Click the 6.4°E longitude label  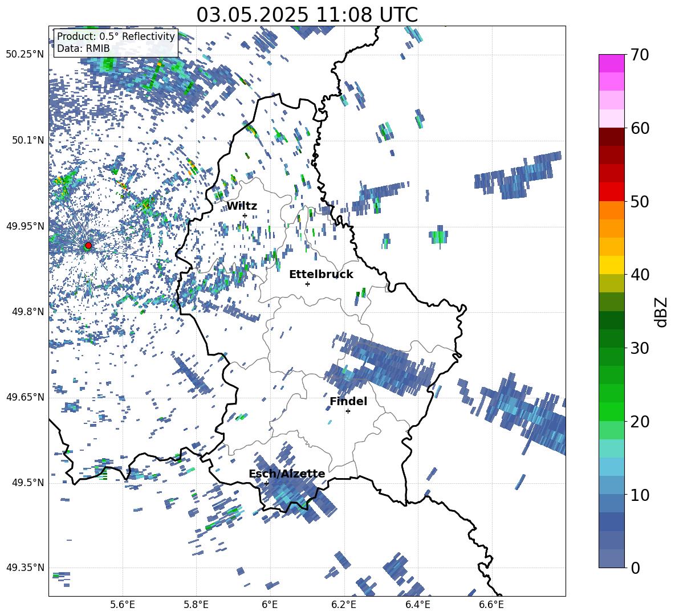(417, 605)
